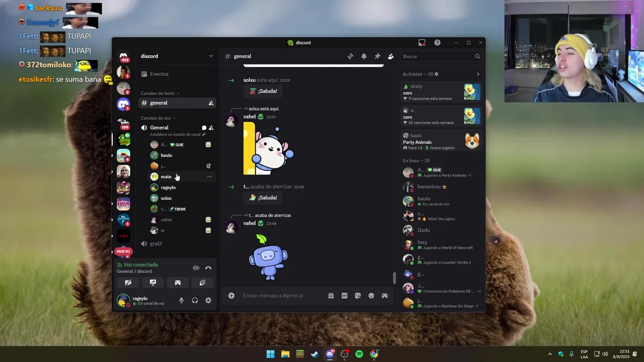Open the gift icon in message bar

click(x=331, y=296)
